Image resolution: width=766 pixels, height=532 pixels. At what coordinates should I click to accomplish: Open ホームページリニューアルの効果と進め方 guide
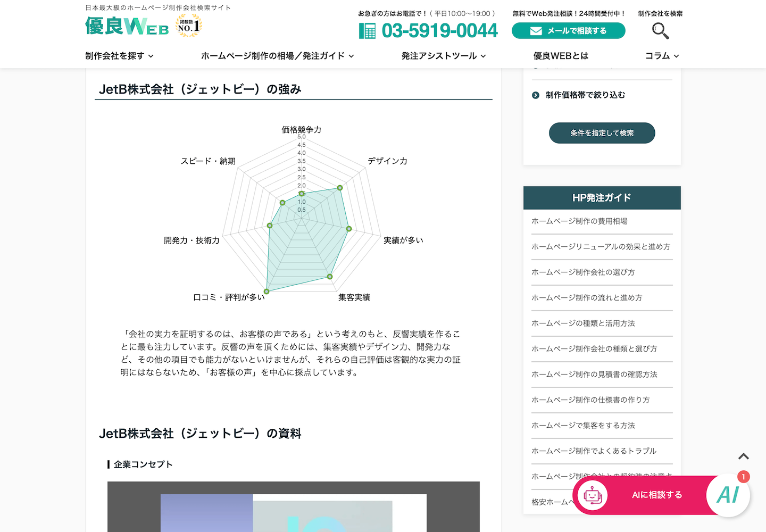pyautogui.click(x=601, y=247)
